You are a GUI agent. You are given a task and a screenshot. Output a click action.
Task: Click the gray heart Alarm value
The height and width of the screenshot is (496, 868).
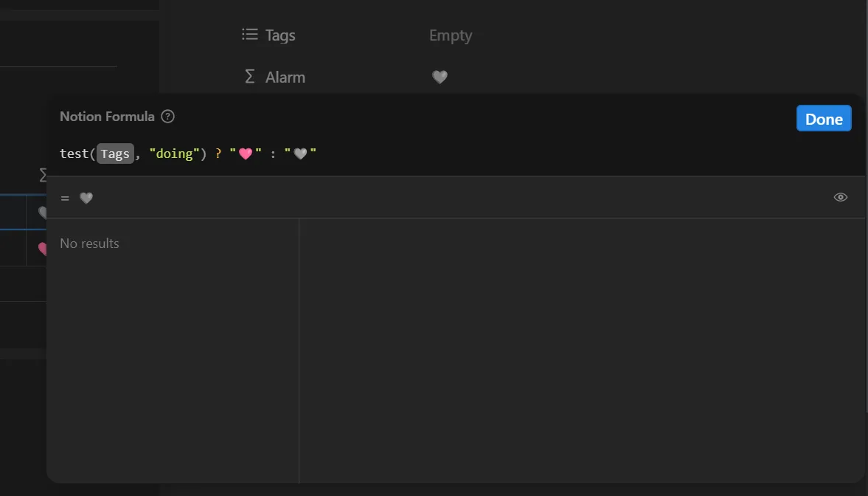(440, 77)
